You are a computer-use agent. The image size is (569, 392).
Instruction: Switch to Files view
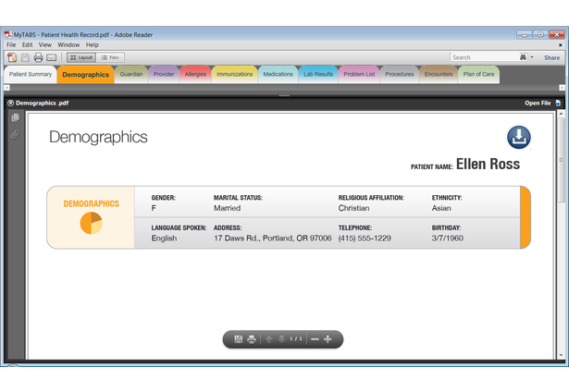tap(110, 57)
